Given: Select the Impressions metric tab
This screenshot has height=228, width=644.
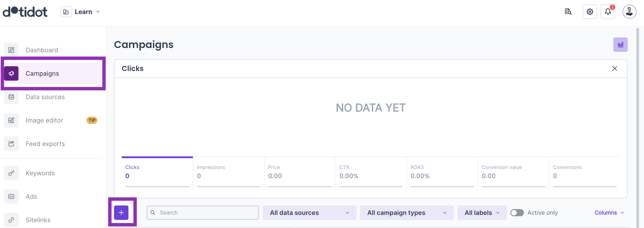Looking at the screenshot, I should point(228,172).
